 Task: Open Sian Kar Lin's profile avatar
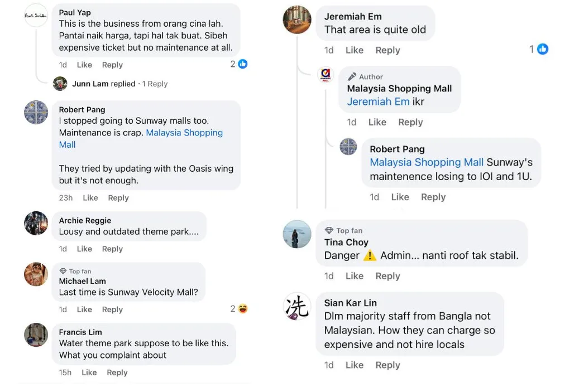pos(297,306)
